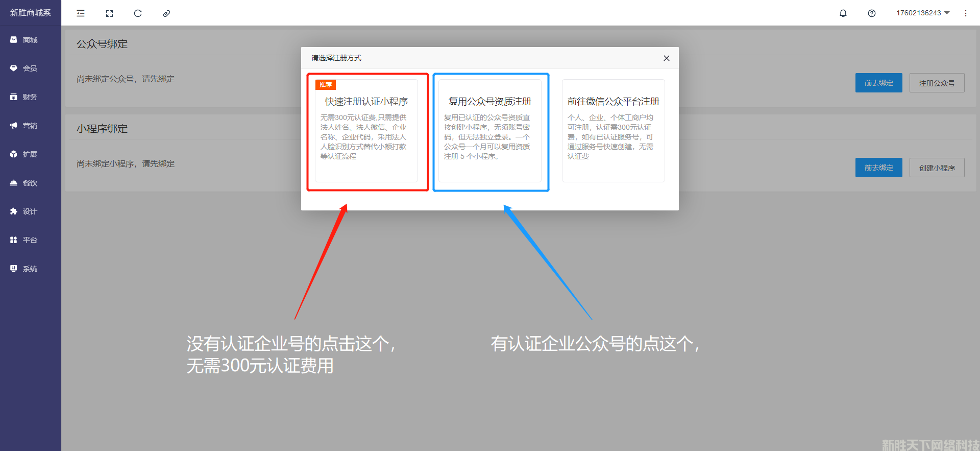Close the registration method dialog
The image size is (980, 451).
pyautogui.click(x=666, y=58)
